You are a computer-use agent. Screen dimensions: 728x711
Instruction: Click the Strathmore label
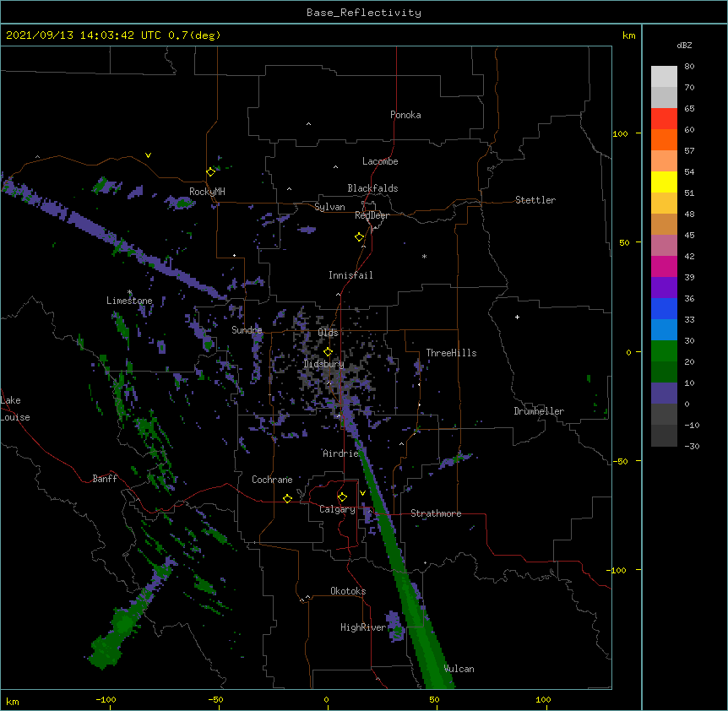tap(436, 513)
